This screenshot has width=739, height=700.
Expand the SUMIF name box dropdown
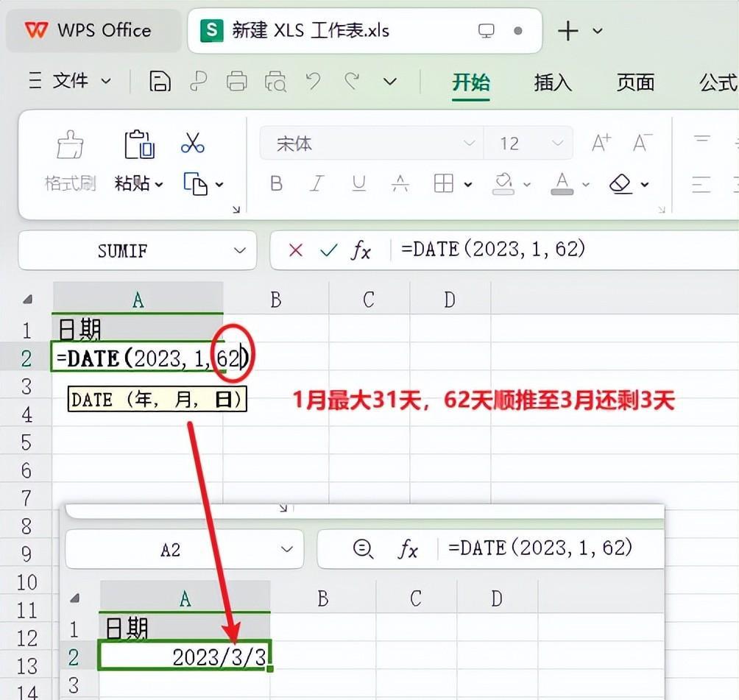tap(241, 250)
